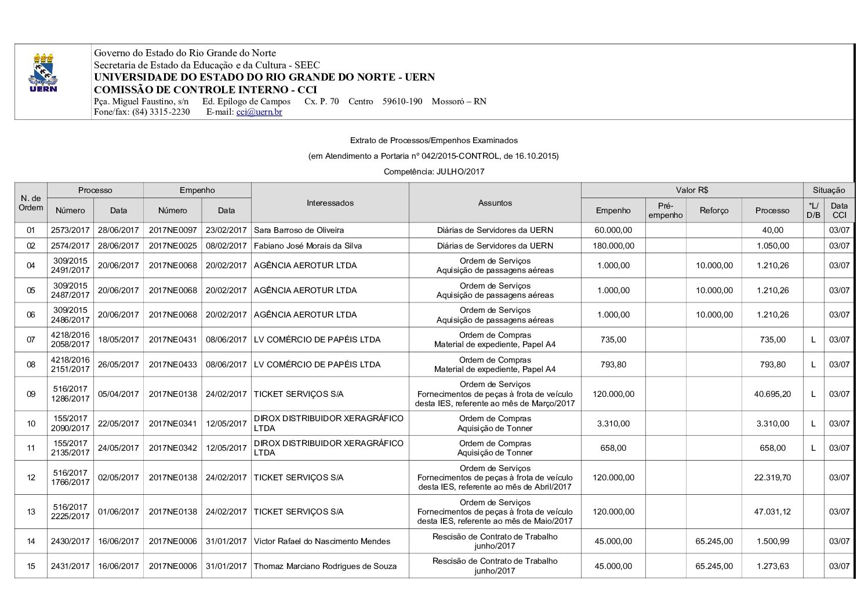Click the 'Interessados' column header
Image resolution: width=868 pixels, height=613 pixels.
pyautogui.click(x=330, y=203)
